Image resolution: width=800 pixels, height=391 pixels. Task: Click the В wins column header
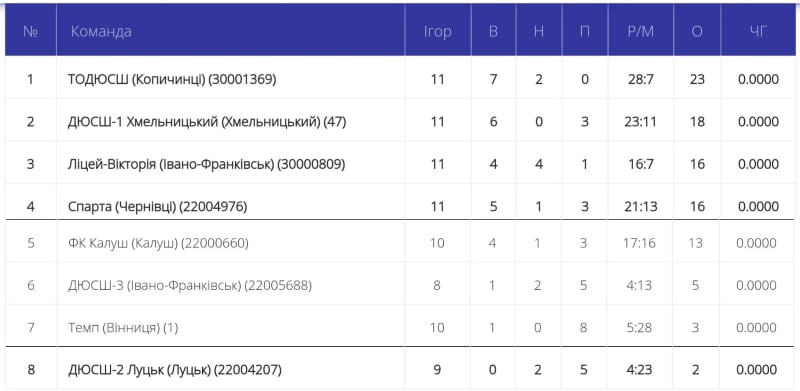(x=493, y=32)
